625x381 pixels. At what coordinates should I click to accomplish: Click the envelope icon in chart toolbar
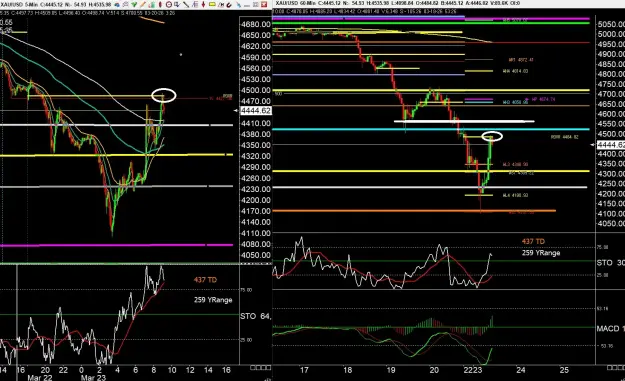pos(126,5)
